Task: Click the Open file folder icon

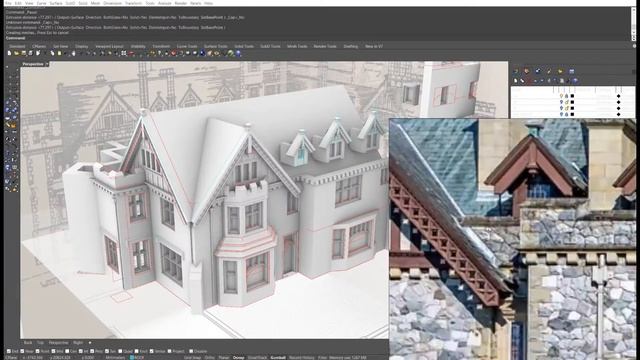Action: 16,53
